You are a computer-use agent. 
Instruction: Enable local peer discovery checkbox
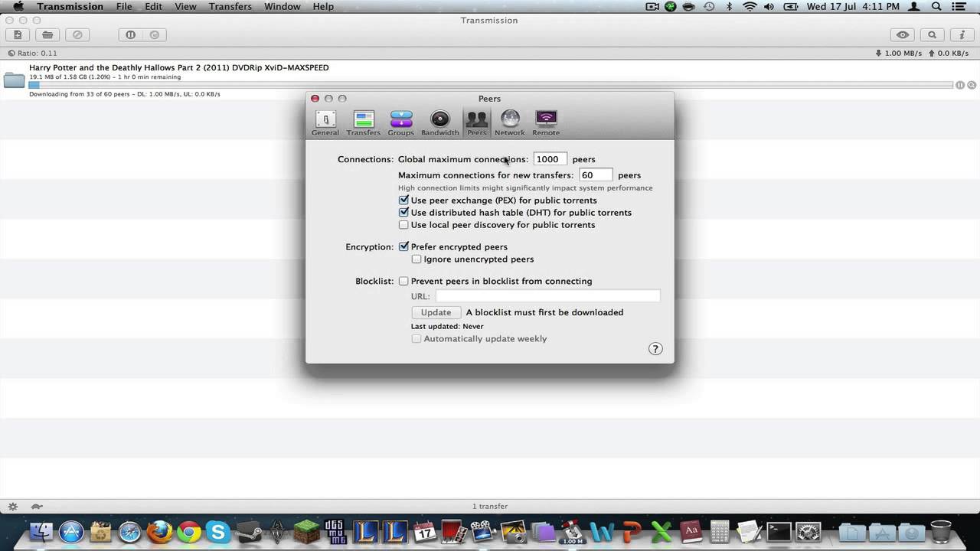(x=403, y=224)
